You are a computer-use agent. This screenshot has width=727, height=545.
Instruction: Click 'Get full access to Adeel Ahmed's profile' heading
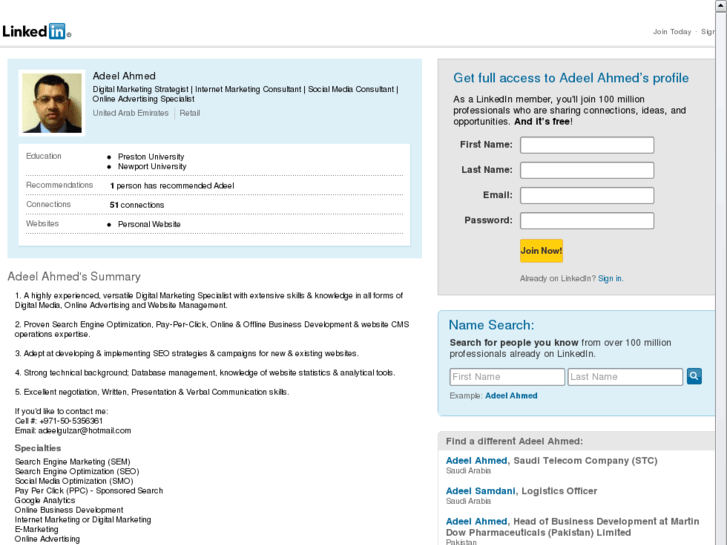pos(571,78)
